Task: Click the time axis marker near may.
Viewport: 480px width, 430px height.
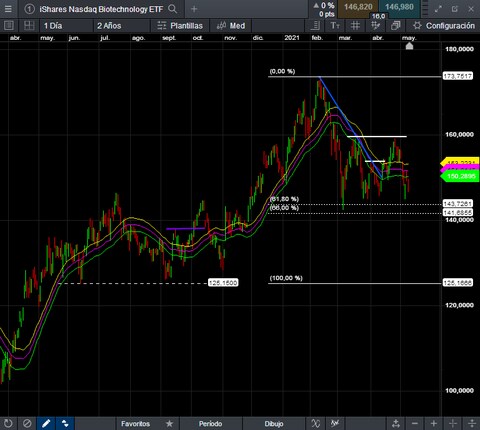Action: tap(409, 46)
